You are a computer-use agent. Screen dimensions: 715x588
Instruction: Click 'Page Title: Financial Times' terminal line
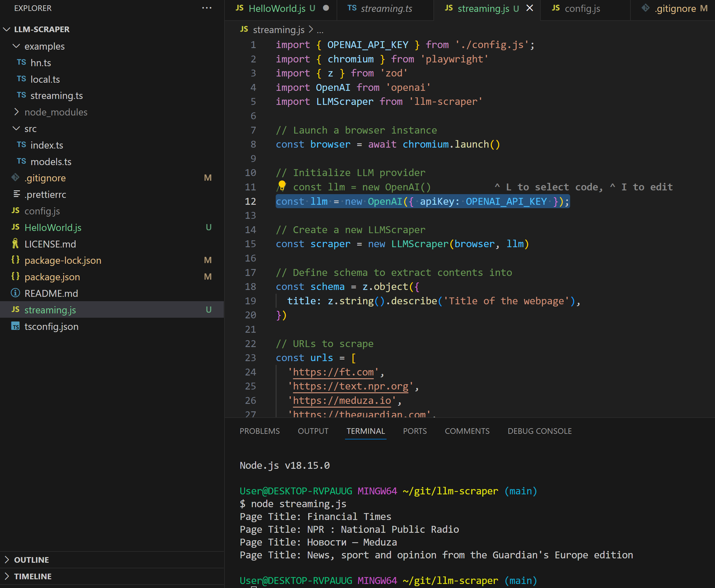[315, 517]
